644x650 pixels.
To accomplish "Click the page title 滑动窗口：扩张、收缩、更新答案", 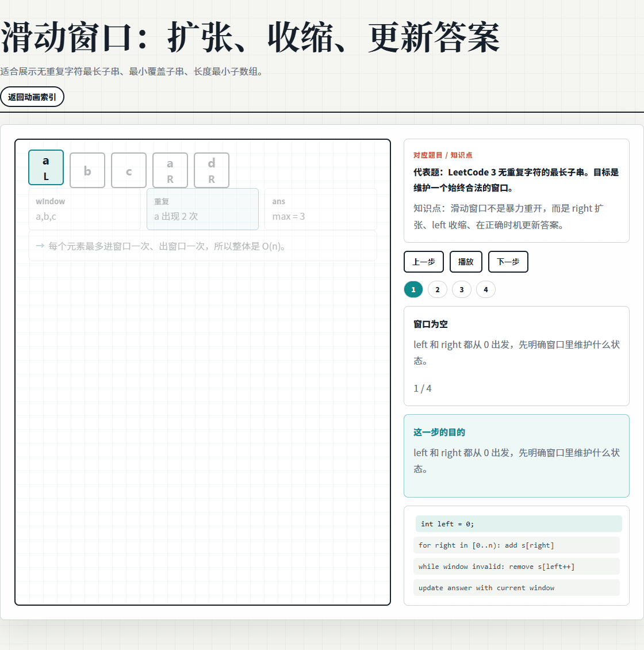I will coord(250,37).
